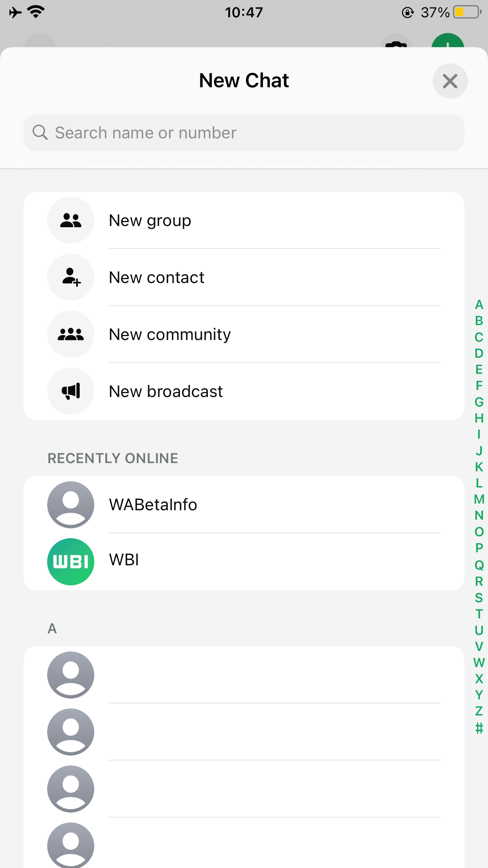Screen dimensions: 488x868
Task: Tap the New contact person-plus icon
Action: 71,277
